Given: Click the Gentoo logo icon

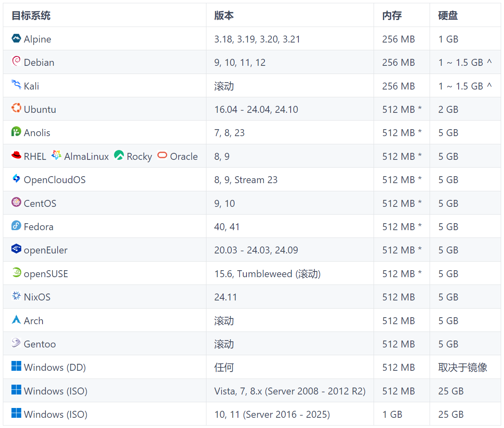Looking at the screenshot, I should 16,343.
